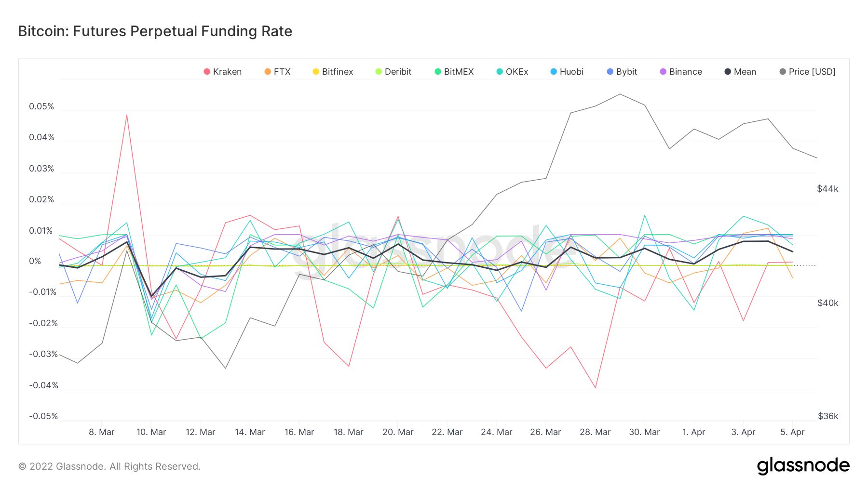Click the OKEx legend marker
868x488 pixels.
[x=500, y=72]
